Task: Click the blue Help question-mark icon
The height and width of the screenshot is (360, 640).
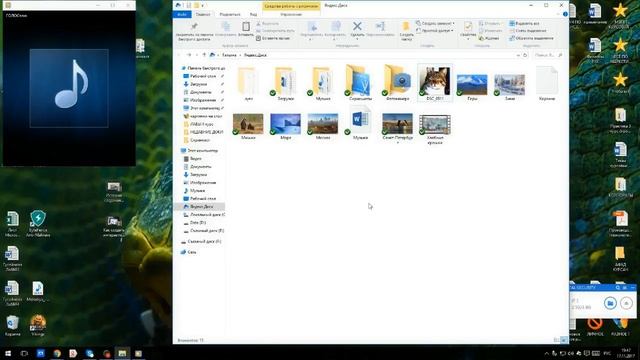Action: pos(565,14)
